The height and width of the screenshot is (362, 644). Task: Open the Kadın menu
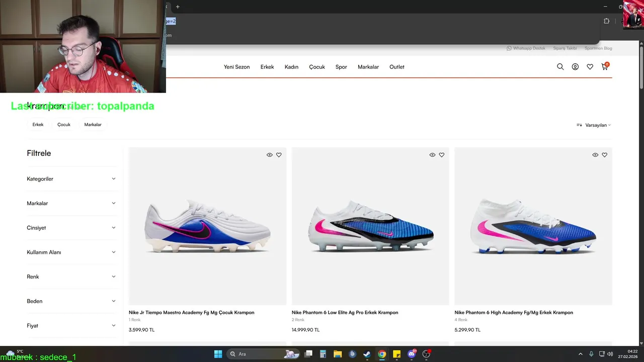coord(291,67)
